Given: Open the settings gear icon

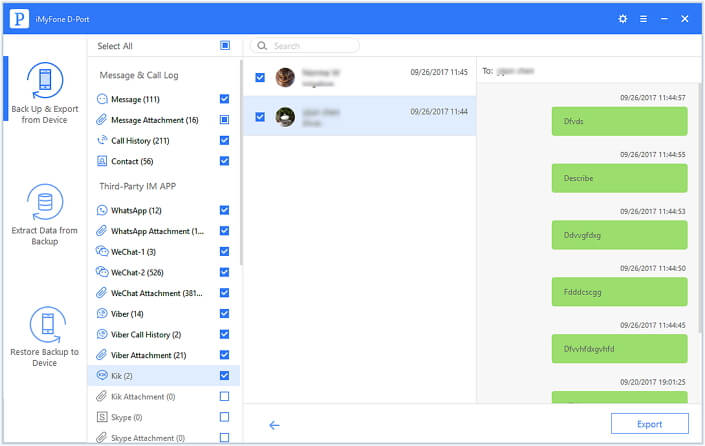Looking at the screenshot, I should click(x=622, y=19).
